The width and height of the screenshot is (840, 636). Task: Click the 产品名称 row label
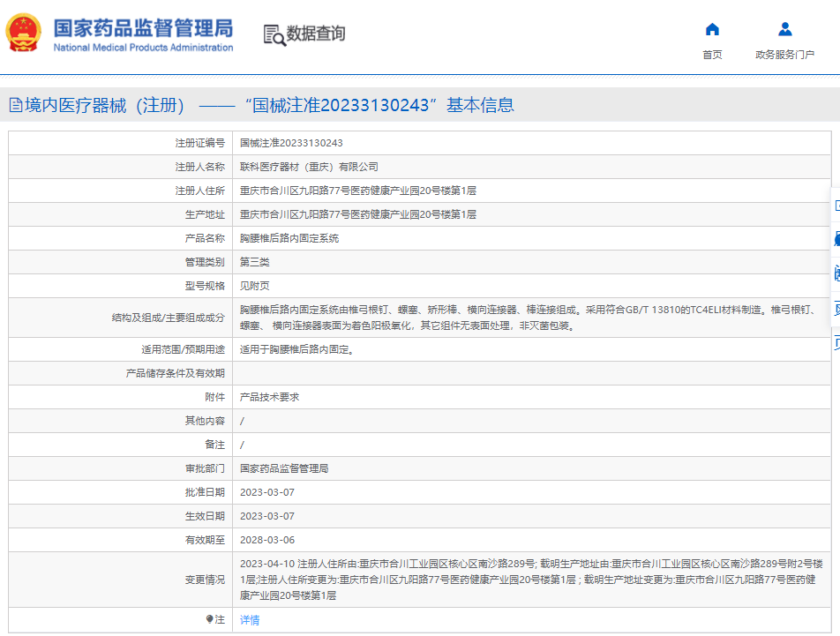tap(205, 238)
